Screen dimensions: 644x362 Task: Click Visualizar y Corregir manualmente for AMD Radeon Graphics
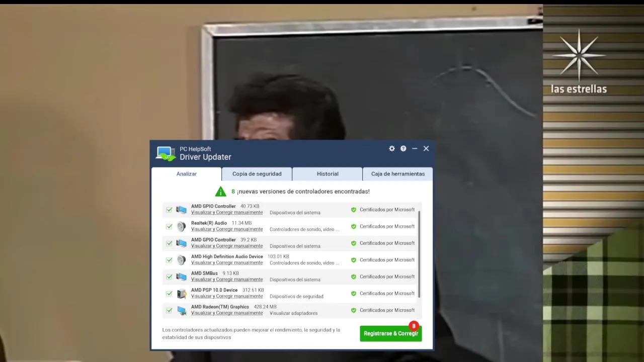click(x=227, y=313)
